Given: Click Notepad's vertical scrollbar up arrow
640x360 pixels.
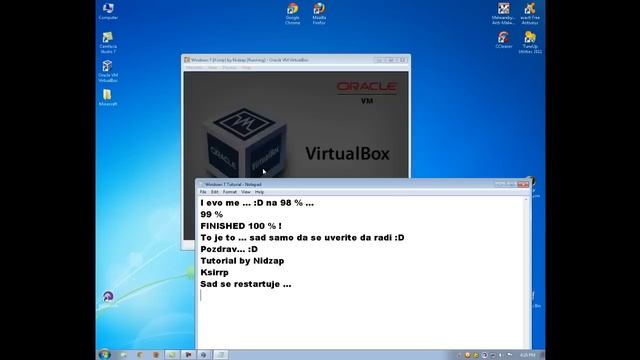Looking at the screenshot, I should tap(526, 200).
